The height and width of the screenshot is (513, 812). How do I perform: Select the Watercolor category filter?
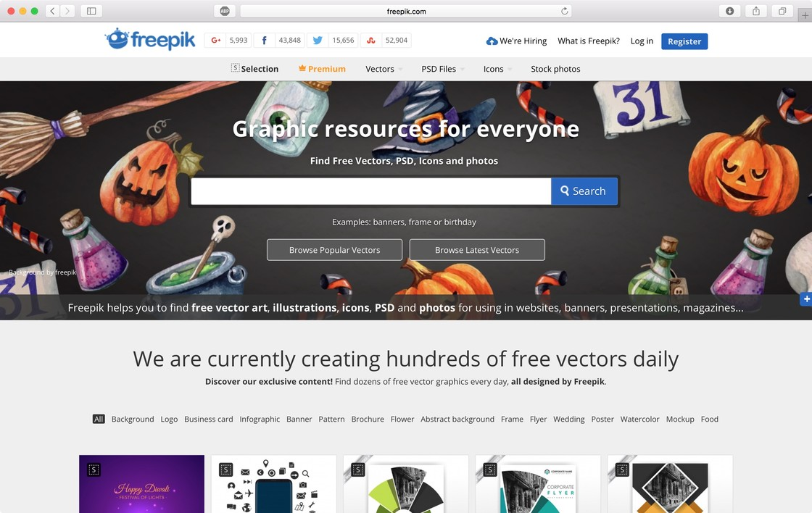tap(639, 420)
